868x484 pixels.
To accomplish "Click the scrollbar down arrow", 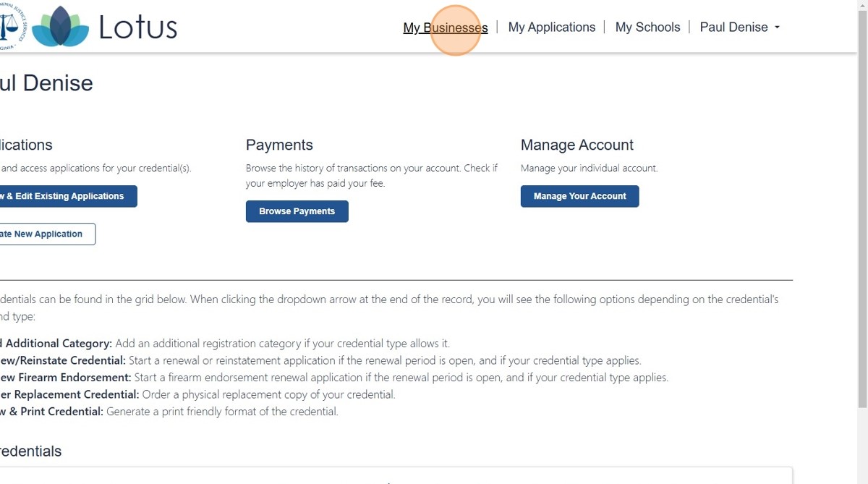I will pos(861,478).
